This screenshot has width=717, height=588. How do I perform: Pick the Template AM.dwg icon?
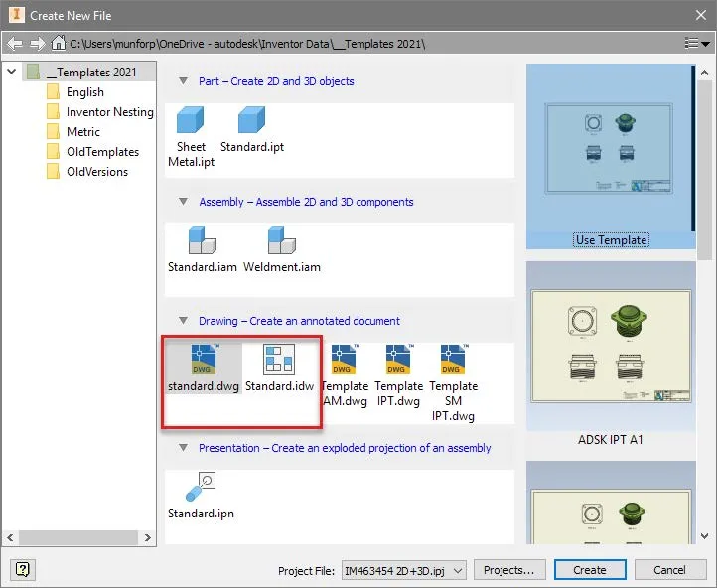[x=346, y=360]
